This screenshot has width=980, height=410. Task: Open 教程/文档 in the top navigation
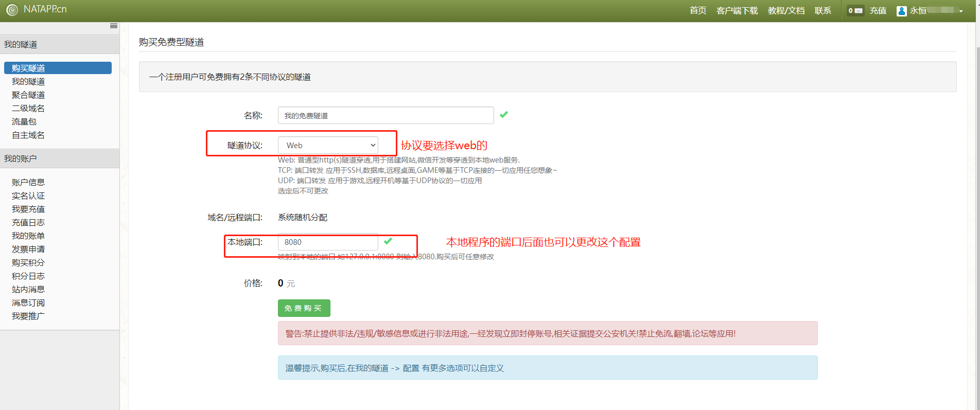pyautogui.click(x=786, y=10)
